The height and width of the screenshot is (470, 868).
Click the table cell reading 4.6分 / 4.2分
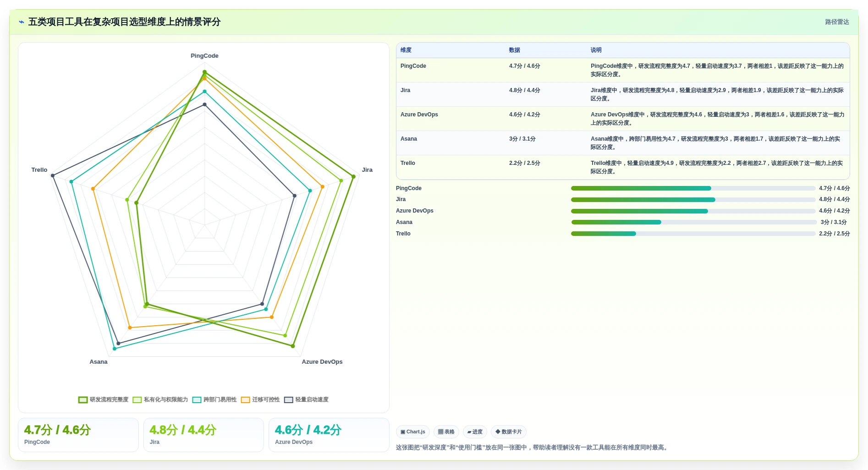[x=525, y=115]
